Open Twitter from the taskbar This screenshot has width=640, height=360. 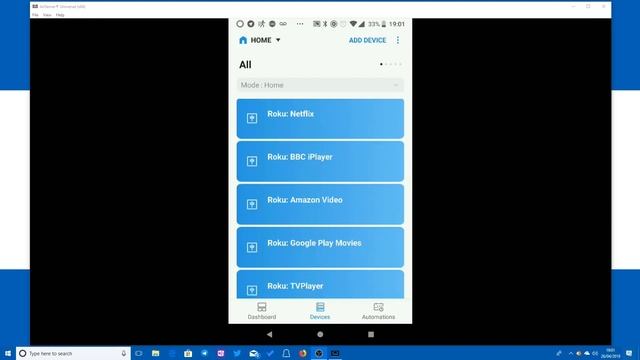[x=237, y=353]
